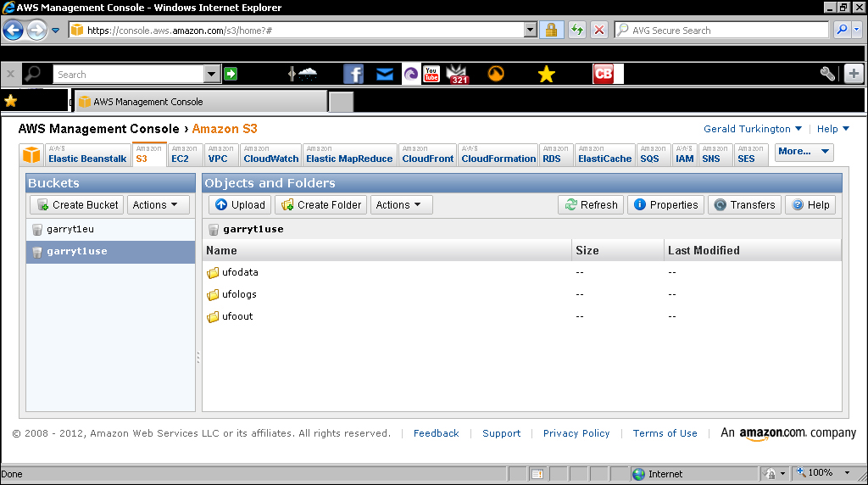
Task: Expand the More... services dropdown
Action: [804, 152]
